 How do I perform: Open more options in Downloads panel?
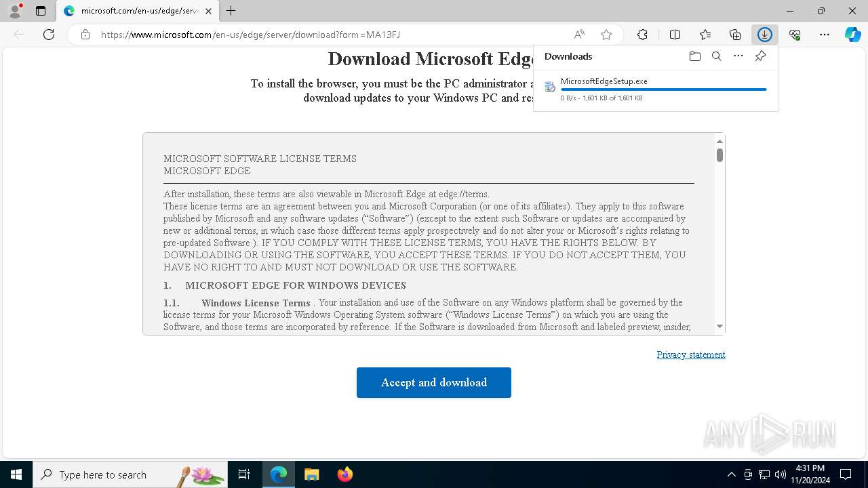point(738,56)
